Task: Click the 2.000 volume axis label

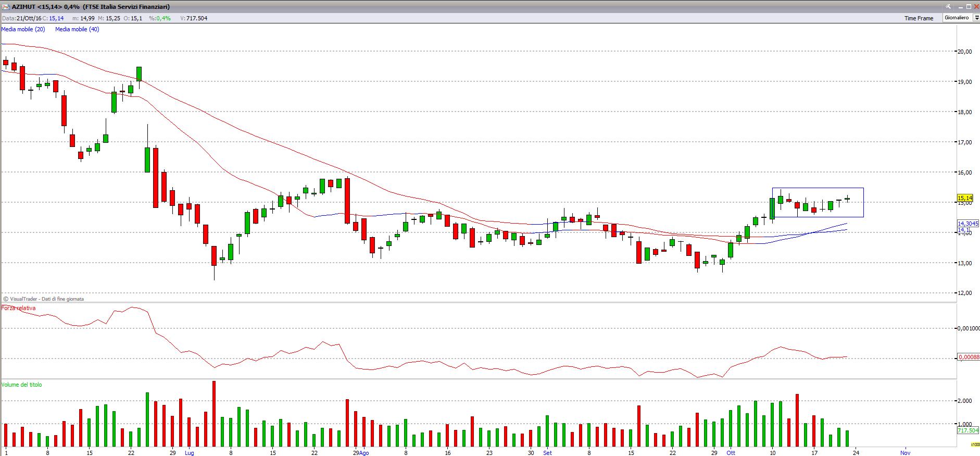Action: pos(965,400)
